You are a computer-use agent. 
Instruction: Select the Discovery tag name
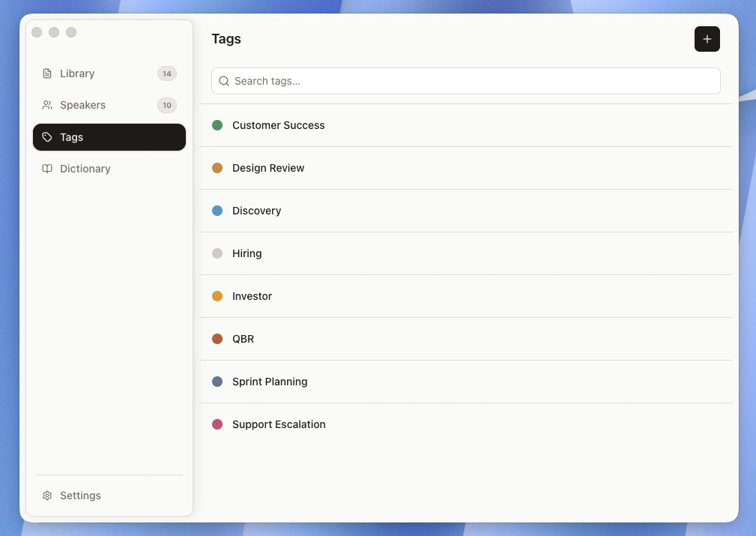[x=256, y=211]
